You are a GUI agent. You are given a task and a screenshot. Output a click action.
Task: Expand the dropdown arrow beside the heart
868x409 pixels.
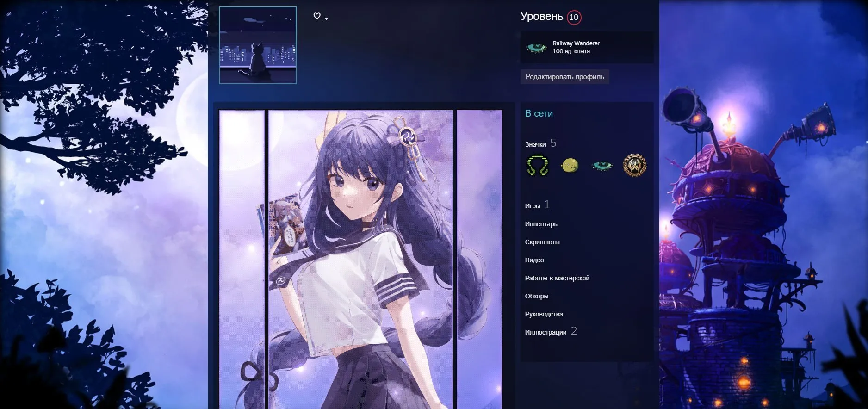click(326, 19)
